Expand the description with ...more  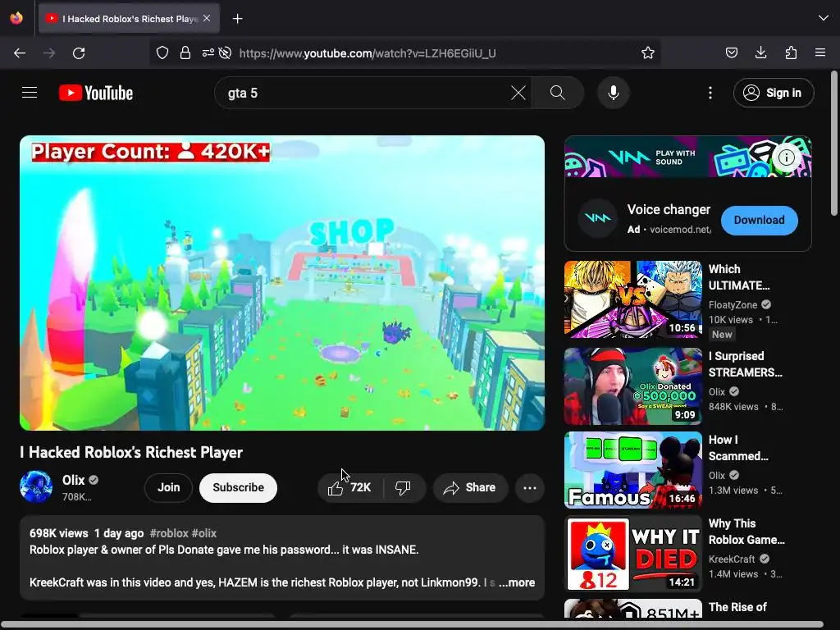[517, 582]
